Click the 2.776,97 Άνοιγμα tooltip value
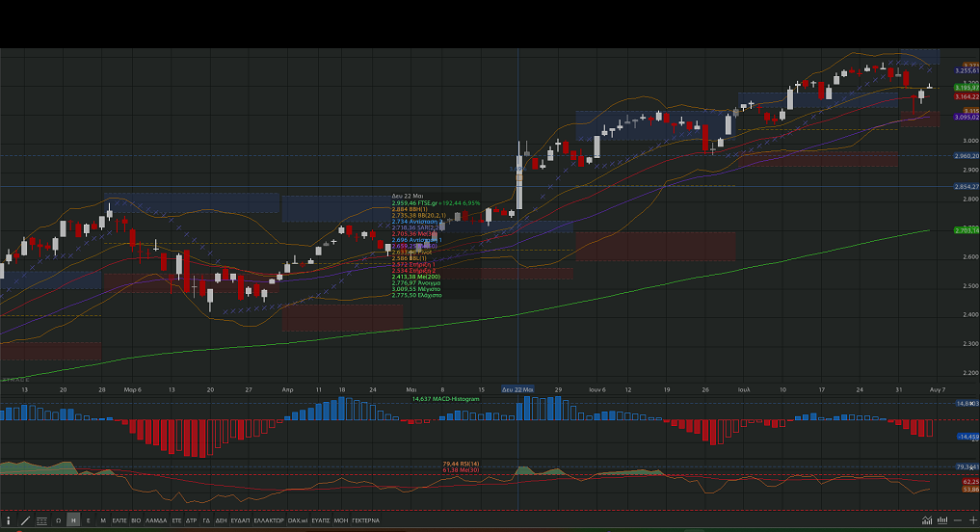980x532 pixels. (415, 283)
